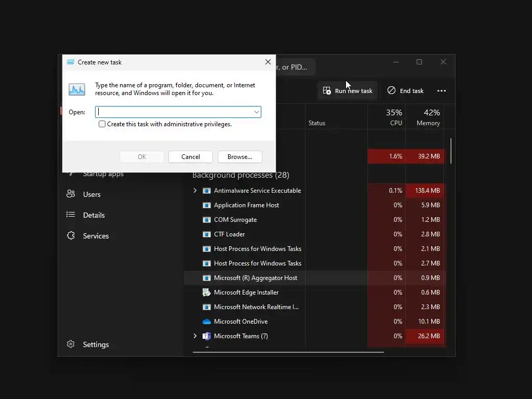Click the 10.1 MB OneDrive memory value
Screen dimensions: 532x399
429,322
